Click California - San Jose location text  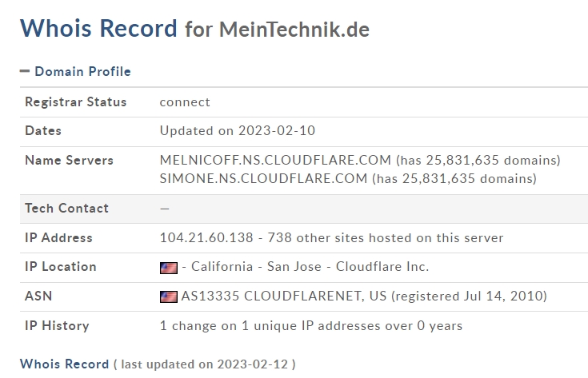click(x=256, y=267)
